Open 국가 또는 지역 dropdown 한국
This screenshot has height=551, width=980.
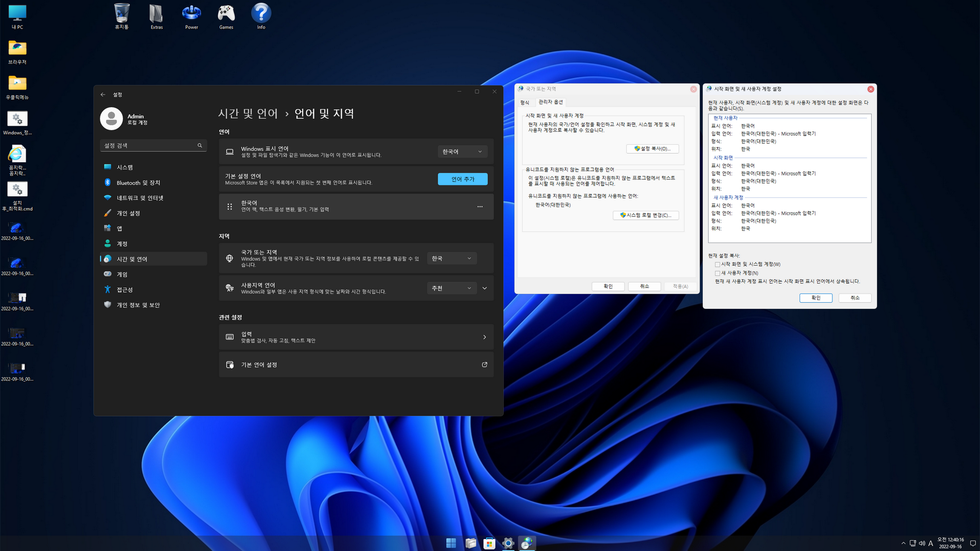(x=452, y=259)
